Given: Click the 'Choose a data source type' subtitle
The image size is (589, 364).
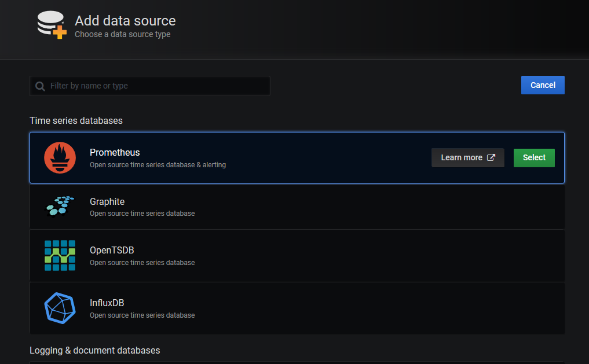Looking at the screenshot, I should tap(122, 34).
